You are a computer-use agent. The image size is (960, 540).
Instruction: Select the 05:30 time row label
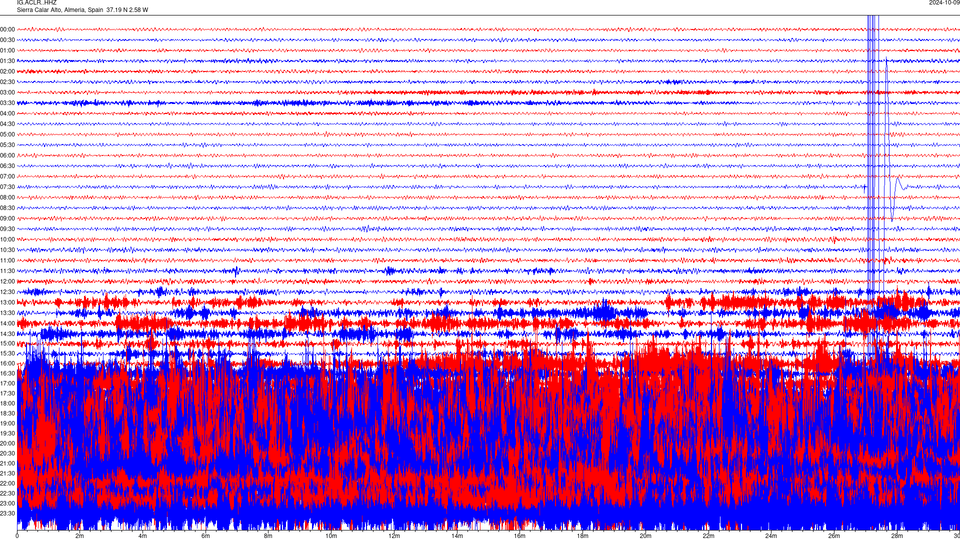point(7,145)
